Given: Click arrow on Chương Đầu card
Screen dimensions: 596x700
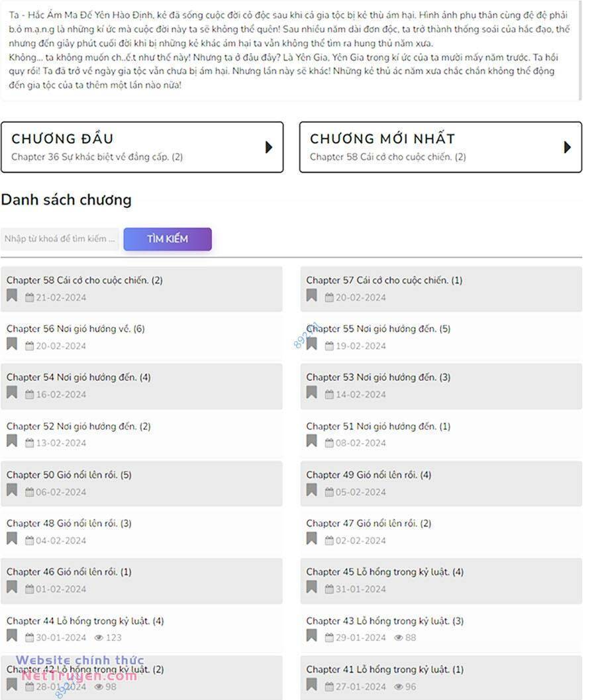Looking at the screenshot, I should (268, 147).
